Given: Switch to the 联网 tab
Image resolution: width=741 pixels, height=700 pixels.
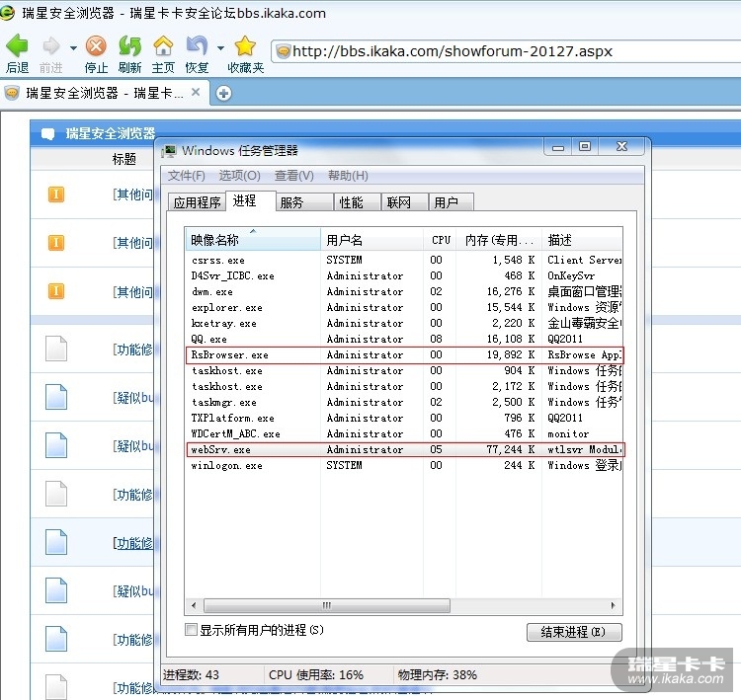Looking at the screenshot, I should [x=404, y=202].
